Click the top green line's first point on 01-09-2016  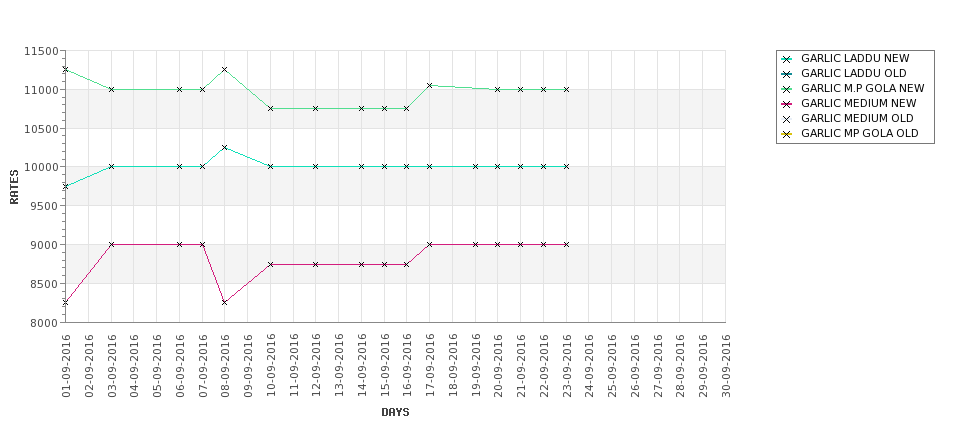click(x=65, y=70)
